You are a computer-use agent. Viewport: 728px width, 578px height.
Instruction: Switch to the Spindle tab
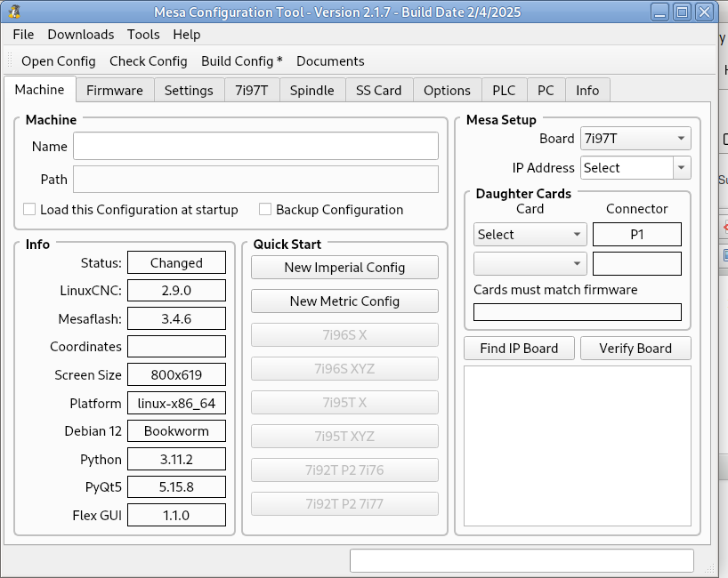tap(312, 90)
